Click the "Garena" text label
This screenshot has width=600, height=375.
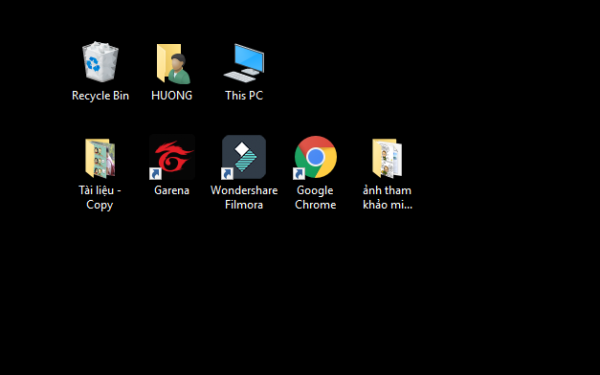click(172, 190)
